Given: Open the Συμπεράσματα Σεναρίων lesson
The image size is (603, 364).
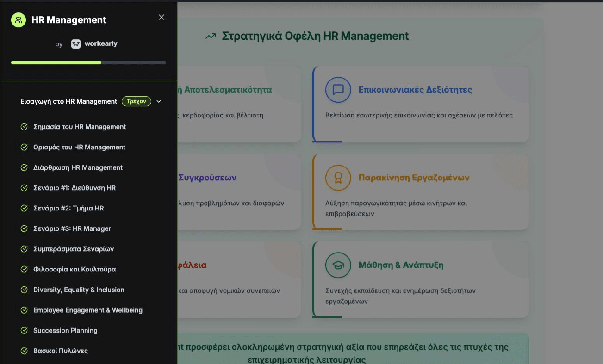Looking at the screenshot, I should pos(74,248).
